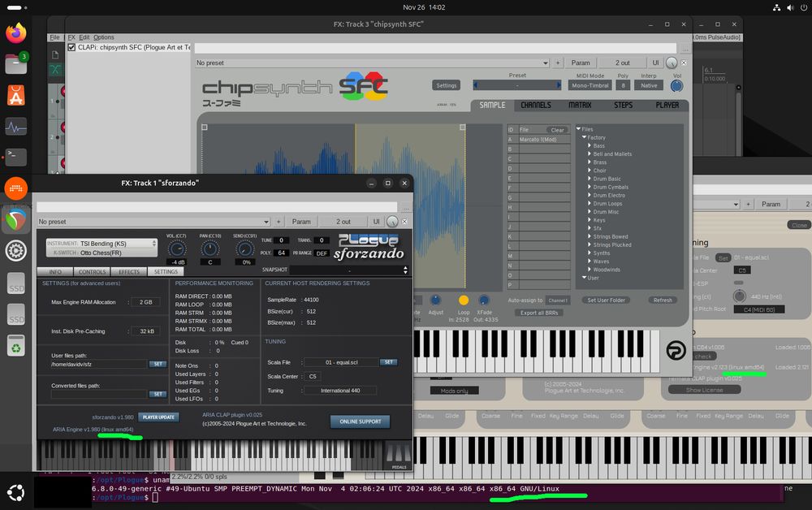Click the chipsynth FX wet/dry mix knob
The width and height of the screenshot is (812, 510).
pyautogui.click(x=672, y=63)
